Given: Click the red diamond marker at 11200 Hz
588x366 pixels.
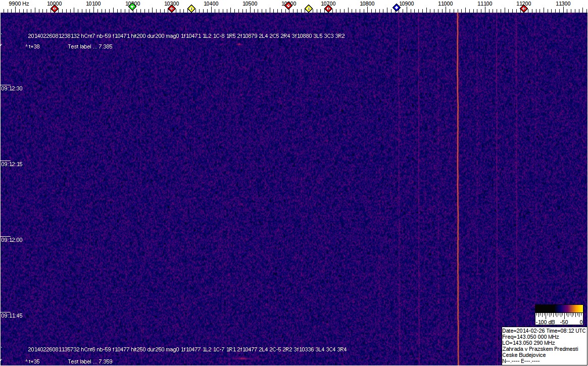Looking at the screenshot, I should point(524,9).
